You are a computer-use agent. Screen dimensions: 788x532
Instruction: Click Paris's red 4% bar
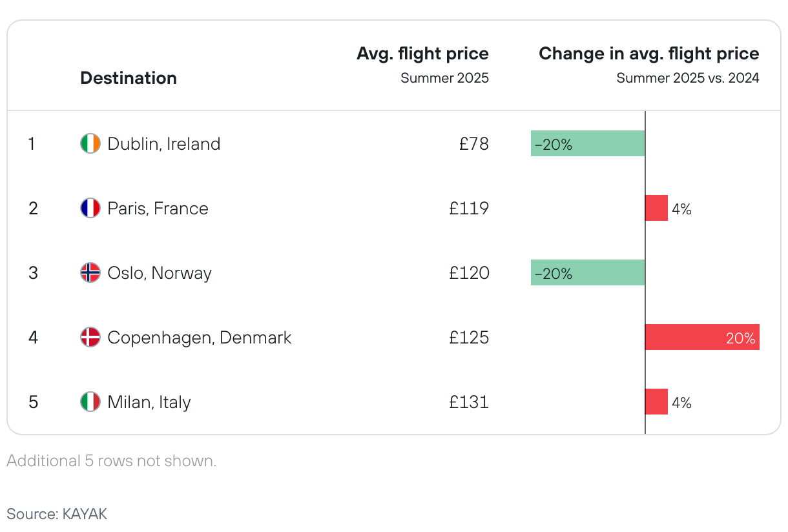tap(656, 208)
